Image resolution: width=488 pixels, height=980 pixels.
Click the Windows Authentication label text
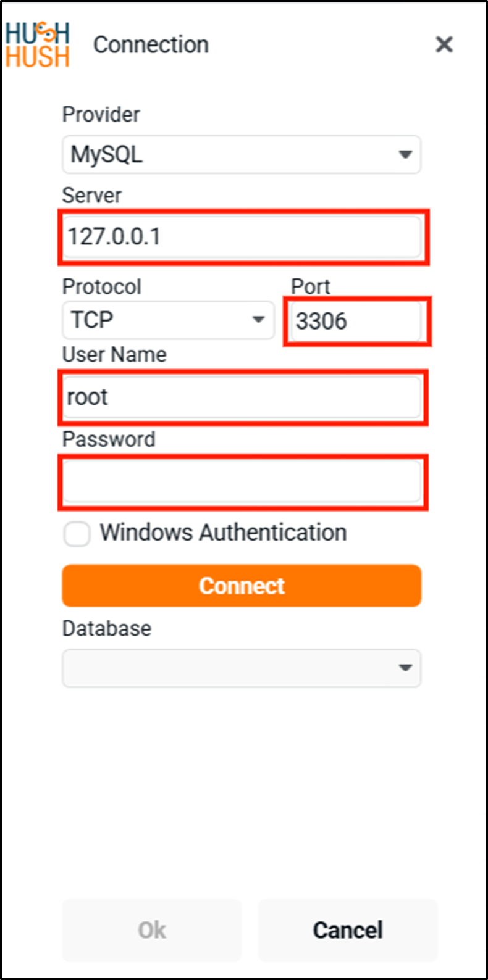point(223,533)
